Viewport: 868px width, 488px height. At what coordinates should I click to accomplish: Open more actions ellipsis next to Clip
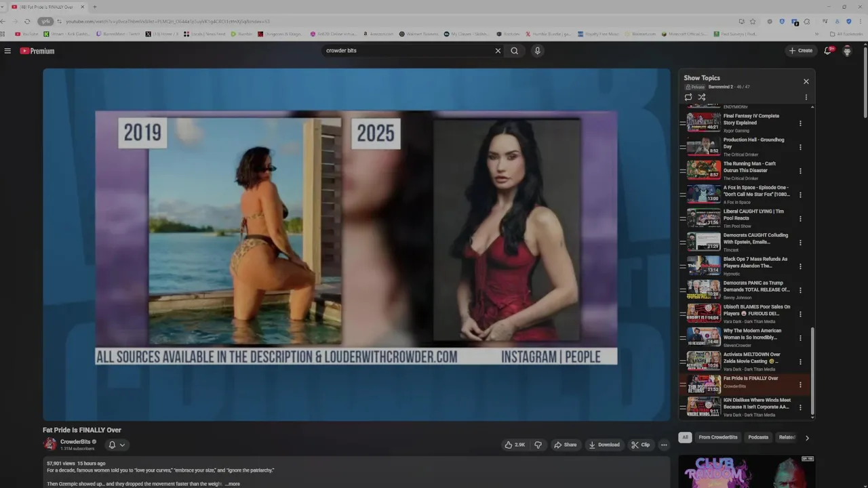coord(664,445)
